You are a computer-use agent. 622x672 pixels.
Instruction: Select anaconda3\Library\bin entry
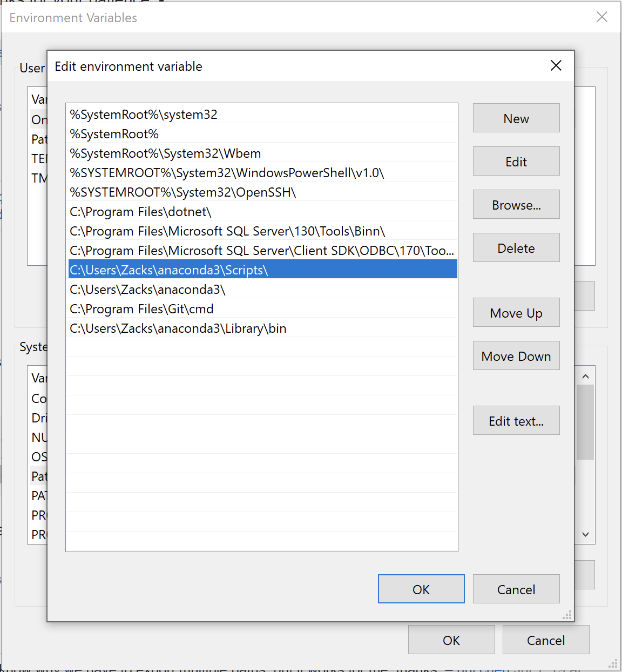(262, 328)
